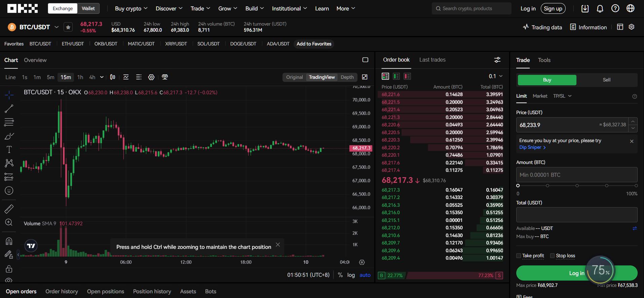
Task: Select the trend line drawing tool
Action: coord(9,108)
